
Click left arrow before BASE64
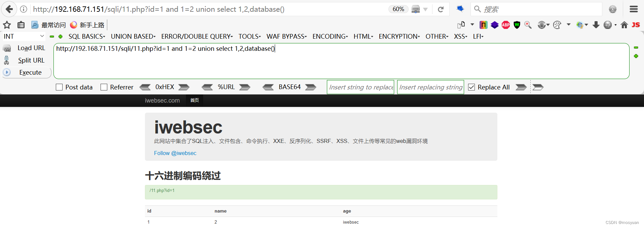(x=268, y=87)
